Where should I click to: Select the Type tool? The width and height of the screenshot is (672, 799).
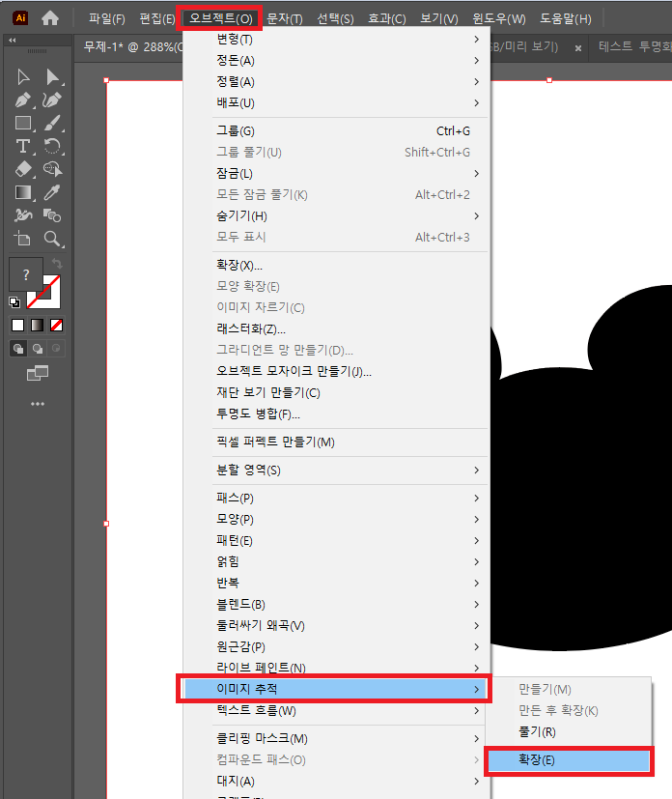(x=23, y=146)
